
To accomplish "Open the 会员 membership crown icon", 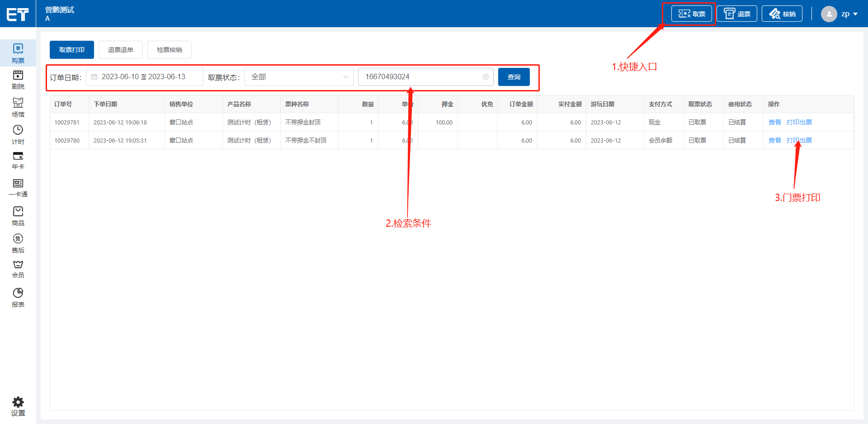I will pos(18,269).
